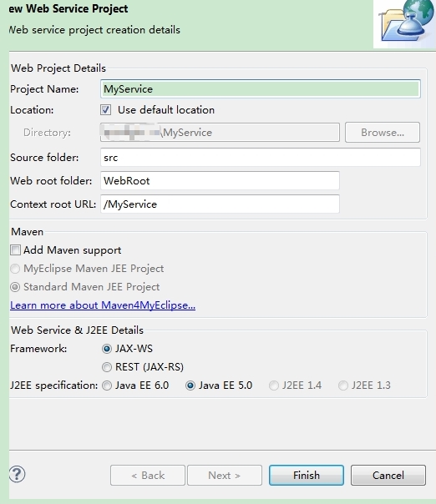Toggle the Use default location checkbox
436x504 pixels.
pos(105,110)
